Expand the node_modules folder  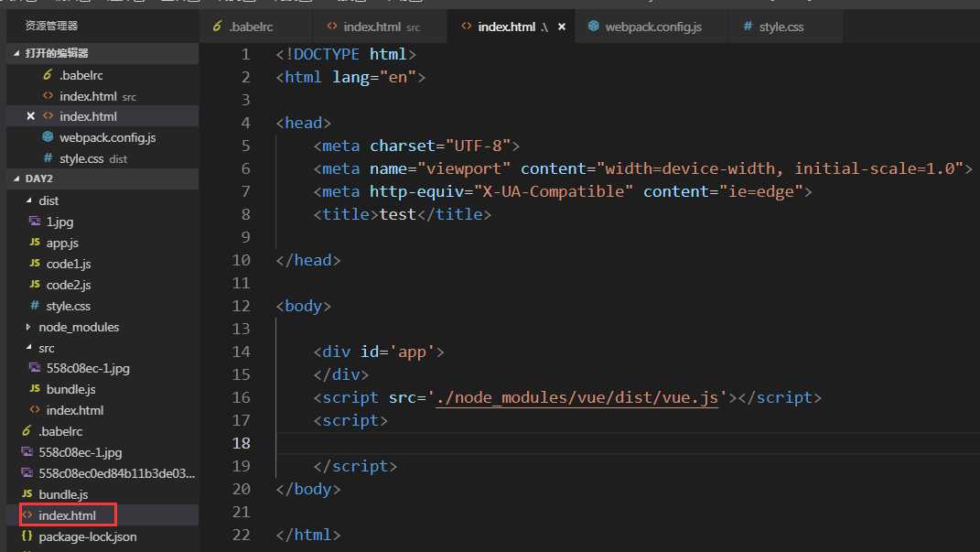click(28, 327)
